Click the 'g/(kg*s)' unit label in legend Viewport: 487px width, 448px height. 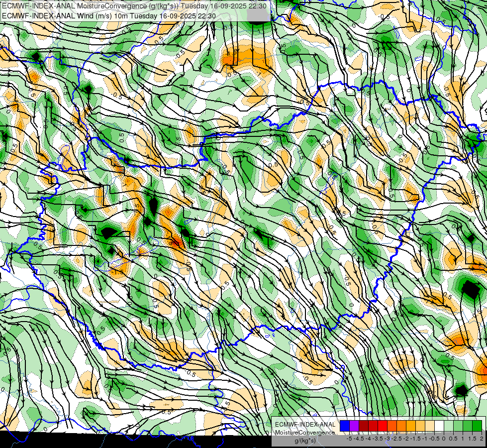[305, 441]
